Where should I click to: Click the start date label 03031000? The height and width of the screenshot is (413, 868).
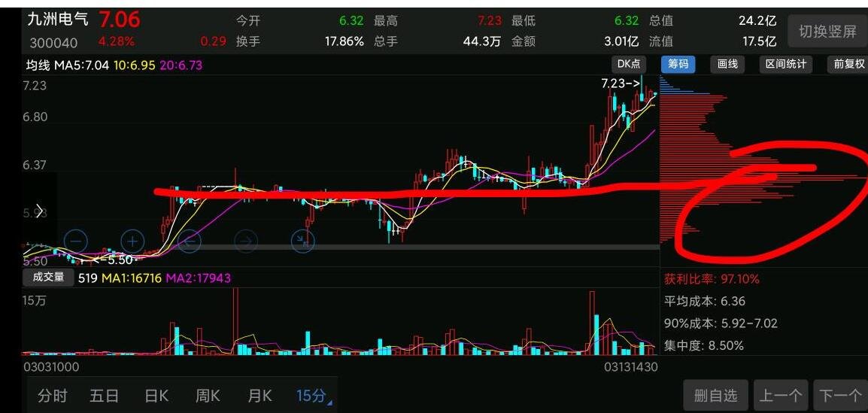point(51,367)
